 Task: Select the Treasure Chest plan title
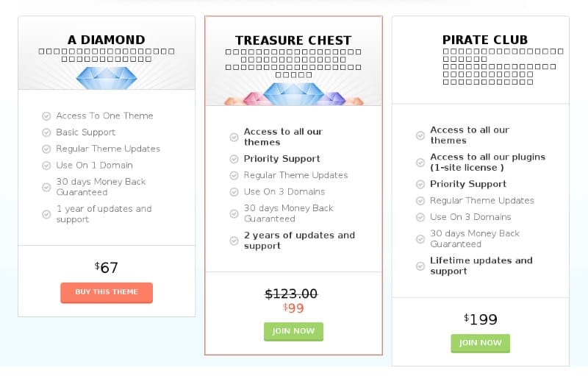click(x=293, y=40)
